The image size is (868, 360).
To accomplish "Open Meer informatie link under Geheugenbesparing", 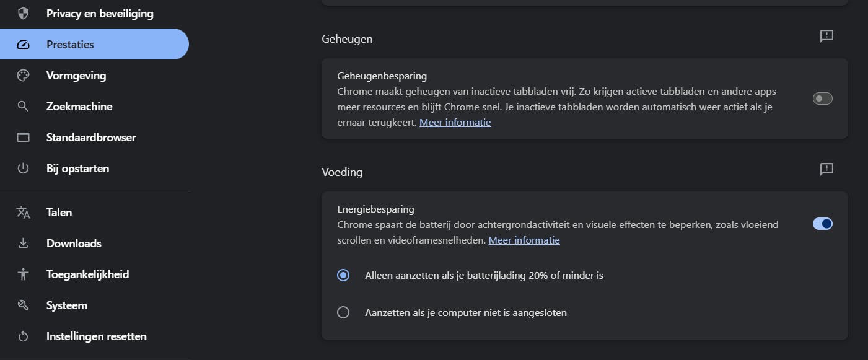I will [x=455, y=123].
